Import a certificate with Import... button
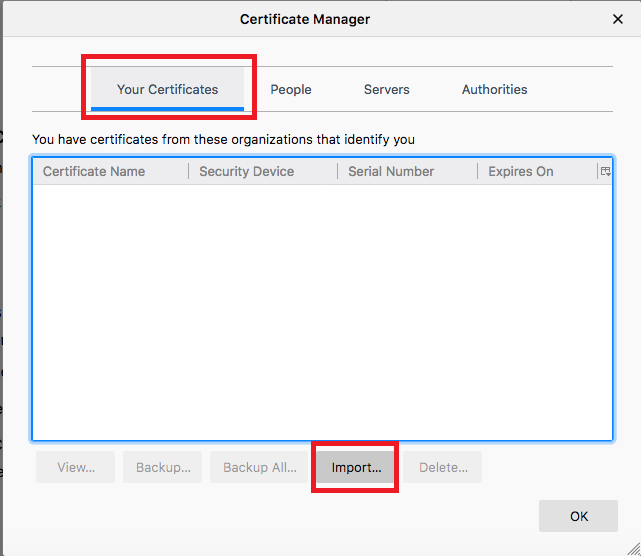Image resolution: width=641 pixels, height=556 pixels. pyautogui.click(x=356, y=467)
